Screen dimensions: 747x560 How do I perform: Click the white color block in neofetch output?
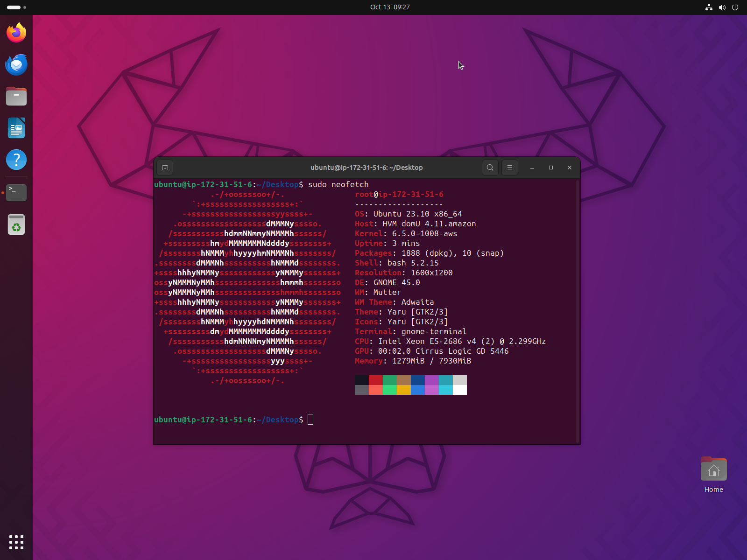tap(459, 390)
